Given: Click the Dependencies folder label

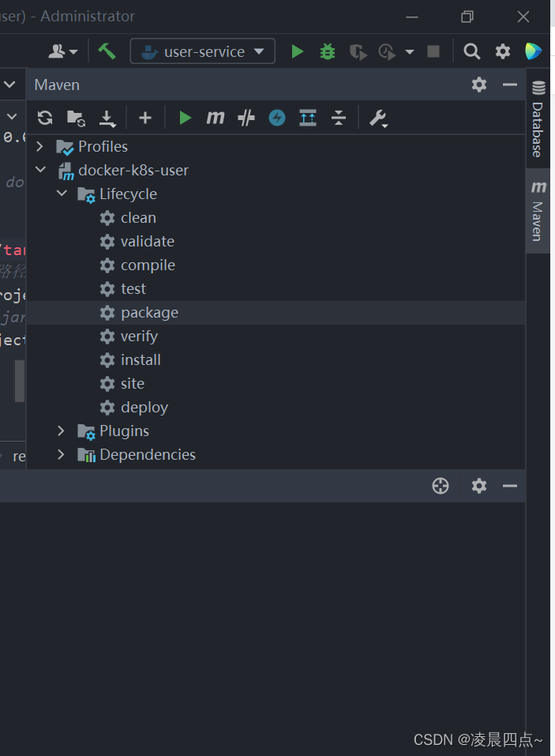Looking at the screenshot, I should 148,455.
